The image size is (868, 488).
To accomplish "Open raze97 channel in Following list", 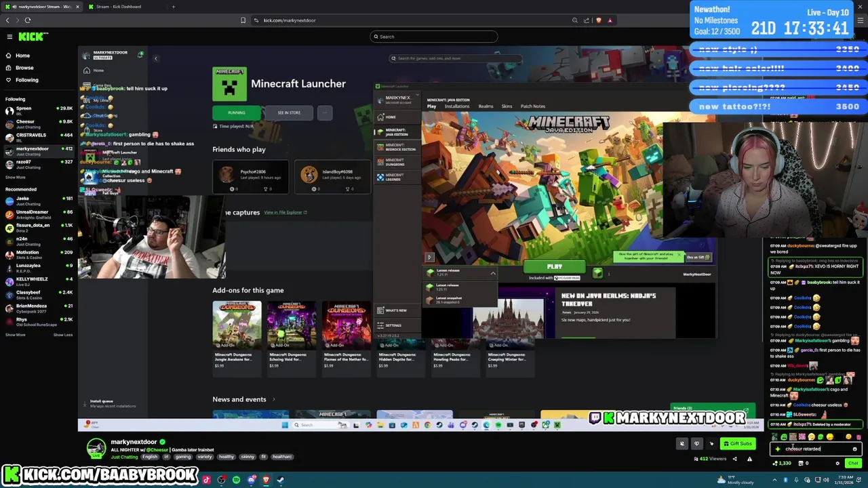I will (39, 165).
